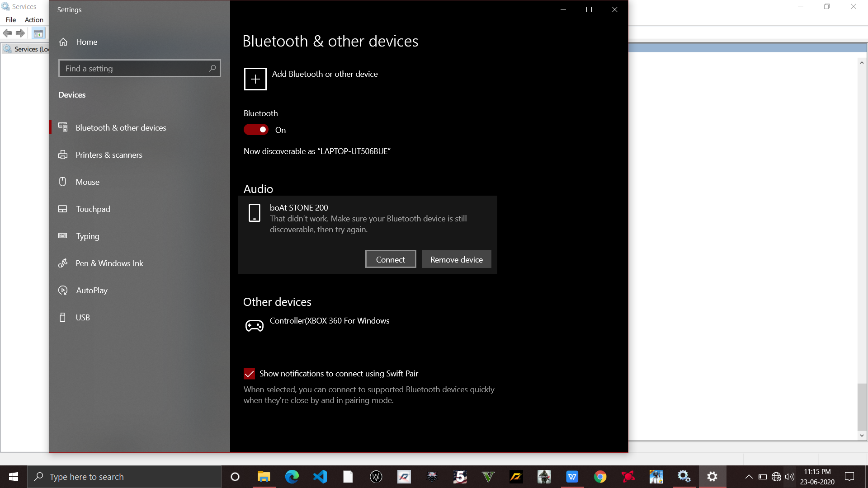
Task: Show hidden system tray icons
Action: (749, 477)
